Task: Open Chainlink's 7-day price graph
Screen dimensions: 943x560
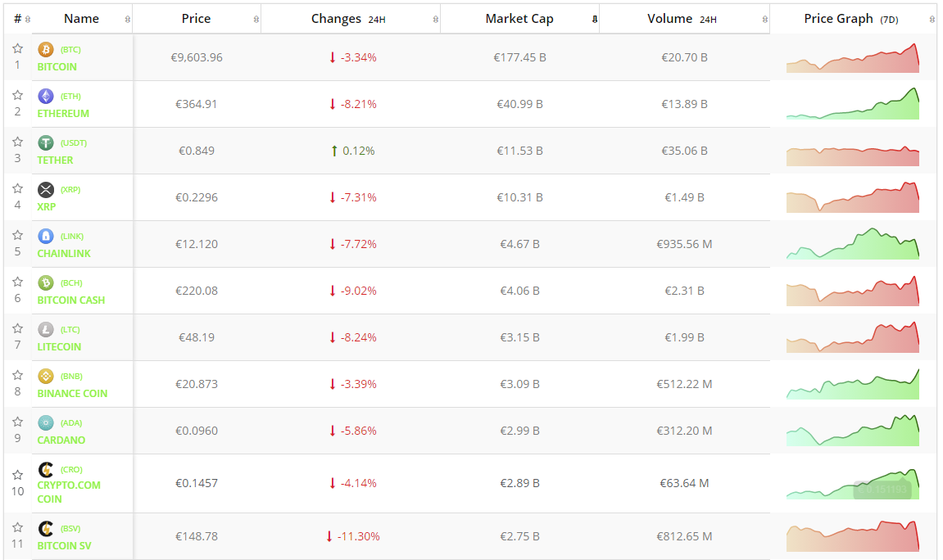Action: coord(852,245)
